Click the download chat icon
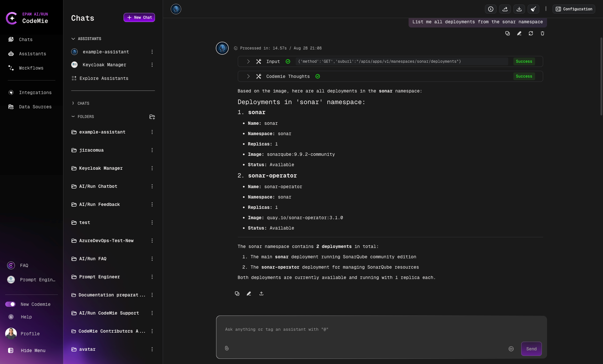 point(519,9)
